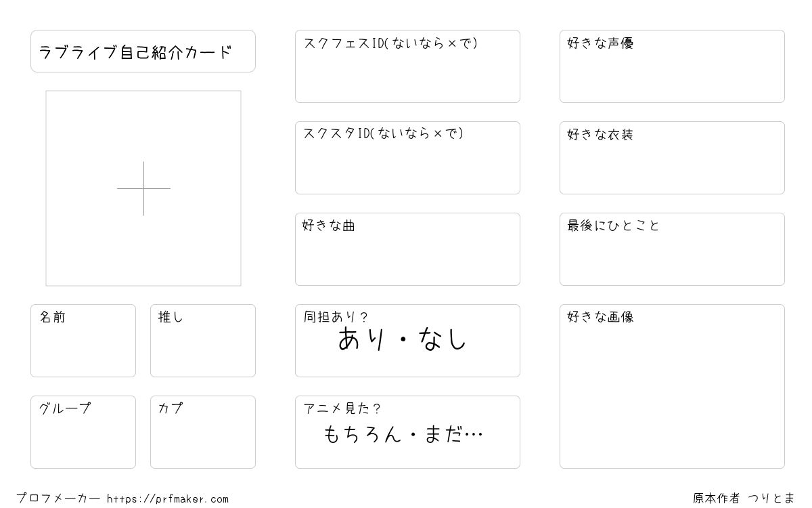Click the 好きな画像 image area
The image size is (812, 508).
pyautogui.click(x=672, y=386)
